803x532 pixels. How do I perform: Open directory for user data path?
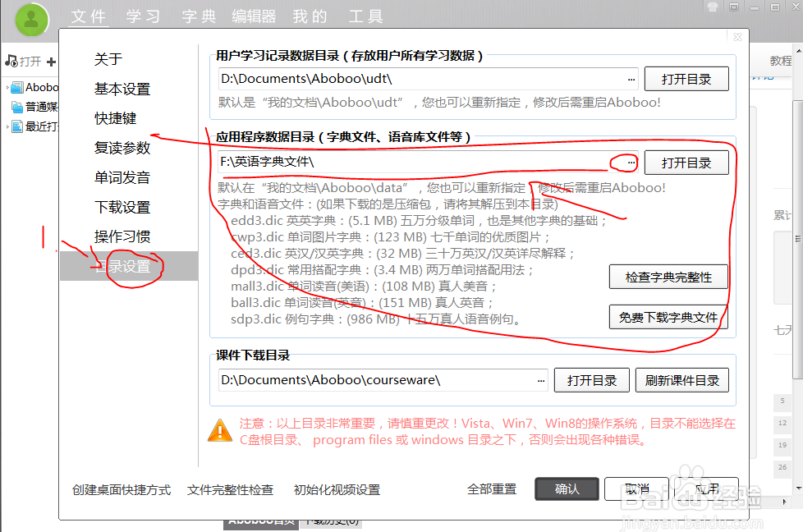click(x=686, y=80)
